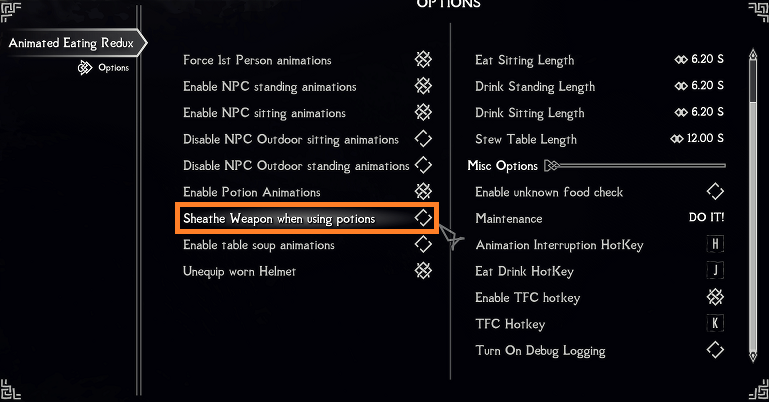Click the Animation Interruption HotKey H icon
Screen dimensions: 769x402
coord(715,244)
